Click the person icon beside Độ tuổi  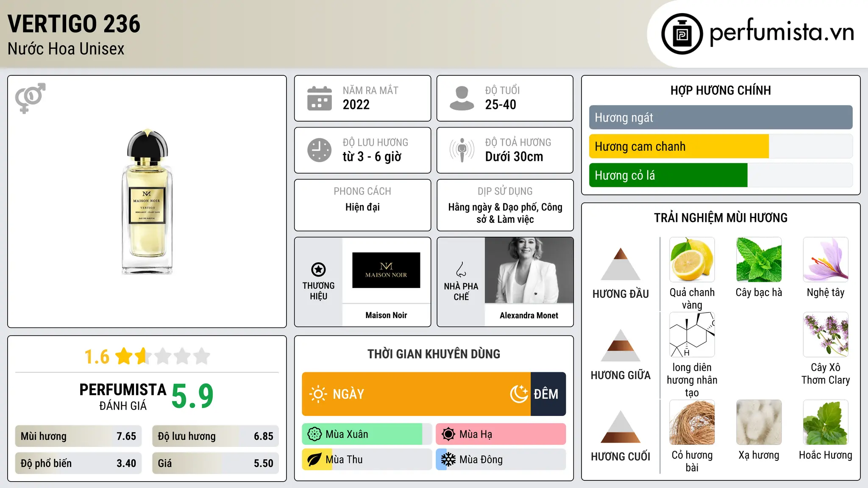point(462,98)
